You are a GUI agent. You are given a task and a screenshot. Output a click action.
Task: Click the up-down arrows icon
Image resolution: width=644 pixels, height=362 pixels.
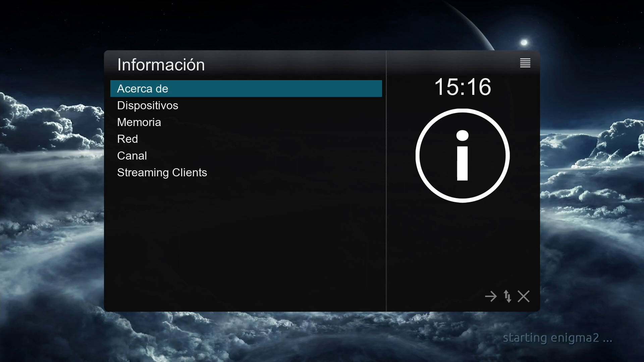(507, 296)
